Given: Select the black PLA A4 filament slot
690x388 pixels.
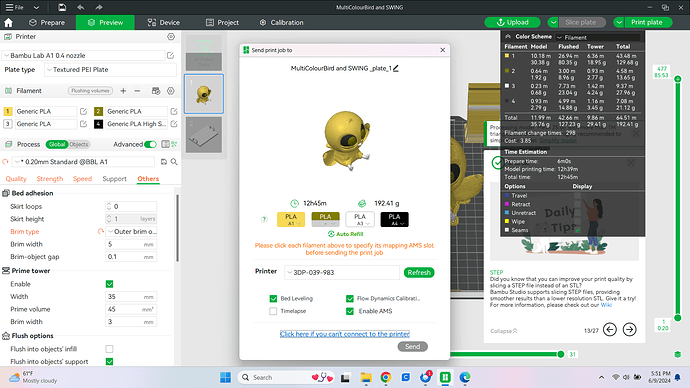Looking at the screenshot, I should point(394,219).
